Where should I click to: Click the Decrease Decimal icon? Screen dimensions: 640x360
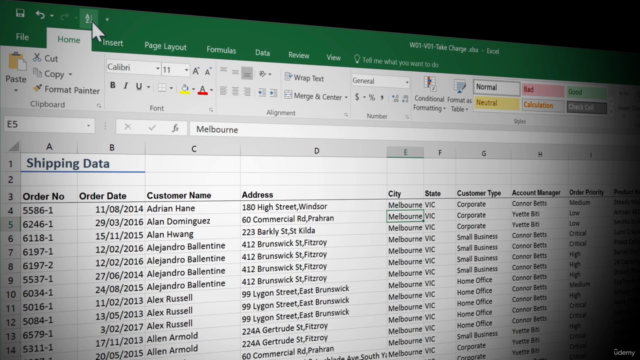pyautogui.click(x=405, y=98)
